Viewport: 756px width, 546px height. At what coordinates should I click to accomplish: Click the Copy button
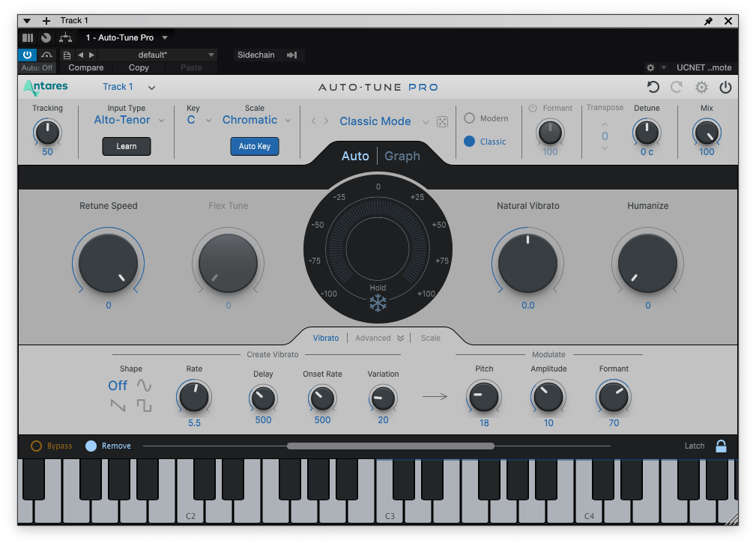coord(139,68)
